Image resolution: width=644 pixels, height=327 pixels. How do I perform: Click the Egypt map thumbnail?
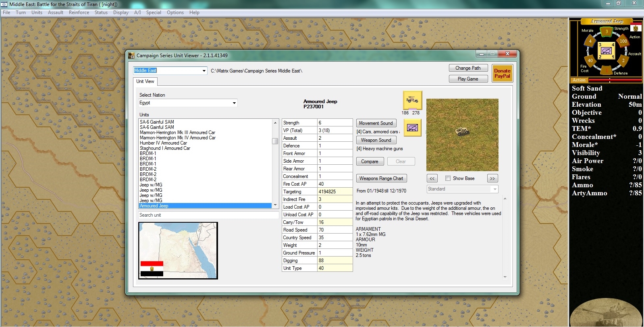point(178,250)
